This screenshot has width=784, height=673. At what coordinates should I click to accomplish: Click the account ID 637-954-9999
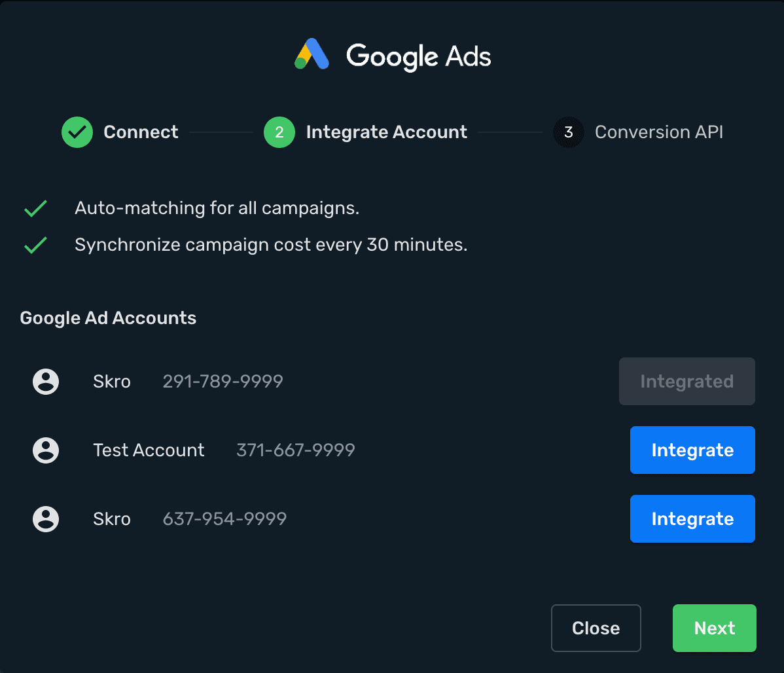click(224, 519)
